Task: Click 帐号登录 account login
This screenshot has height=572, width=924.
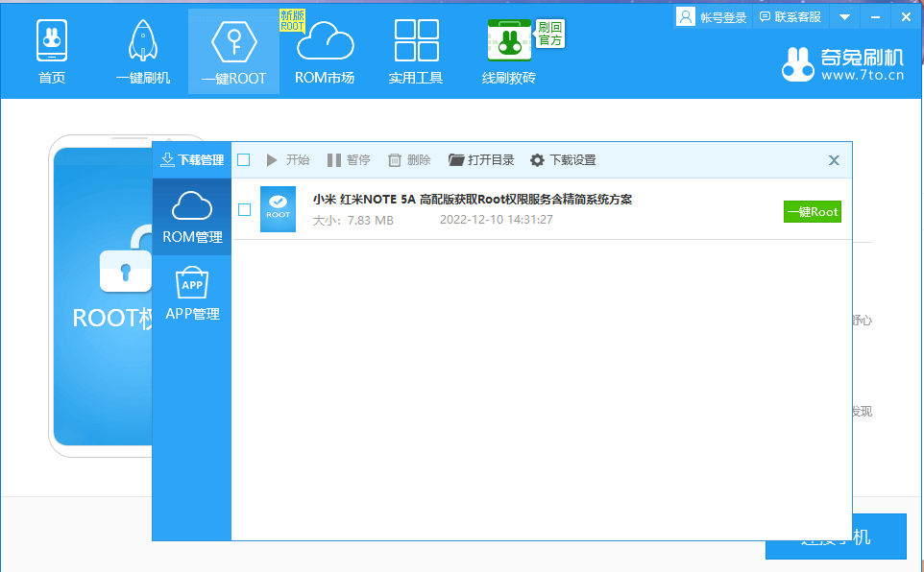Action: pyautogui.click(x=713, y=17)
